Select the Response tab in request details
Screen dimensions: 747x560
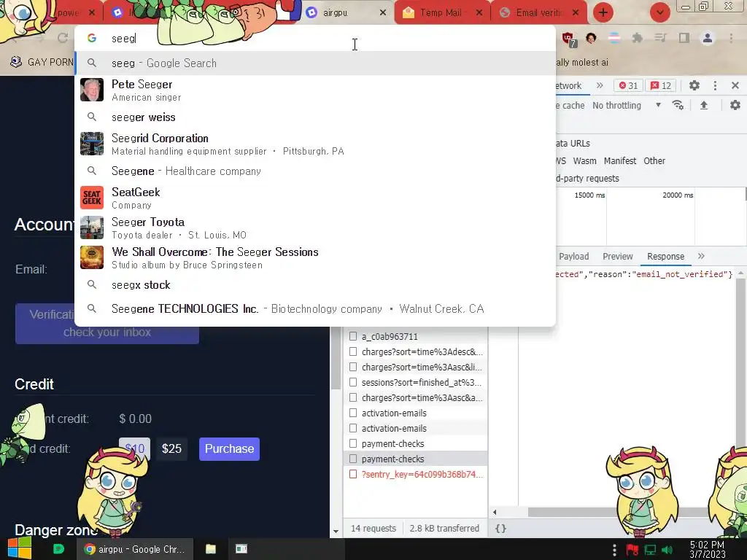[x=665, y=256]
